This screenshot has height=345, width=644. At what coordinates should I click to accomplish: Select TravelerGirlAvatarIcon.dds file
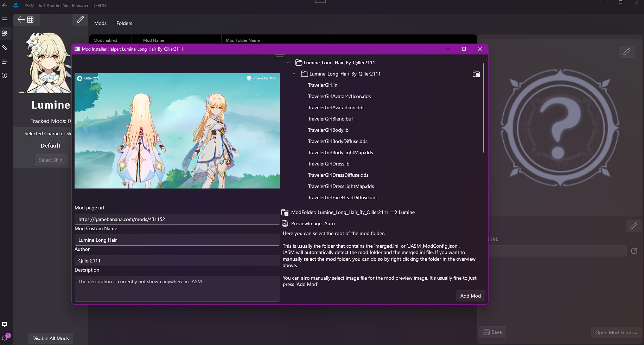pos(336,108)
